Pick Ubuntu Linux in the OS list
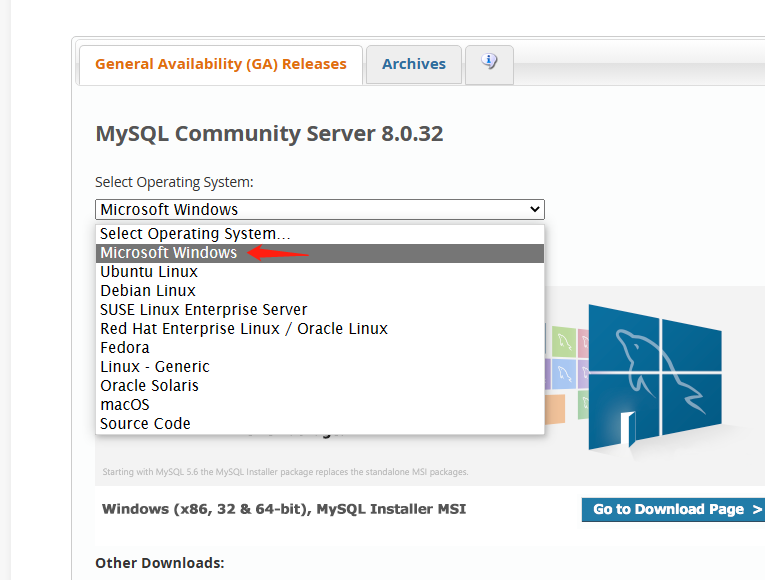The width and height of the screenshot is (765, 580). [x=320, y=272]
